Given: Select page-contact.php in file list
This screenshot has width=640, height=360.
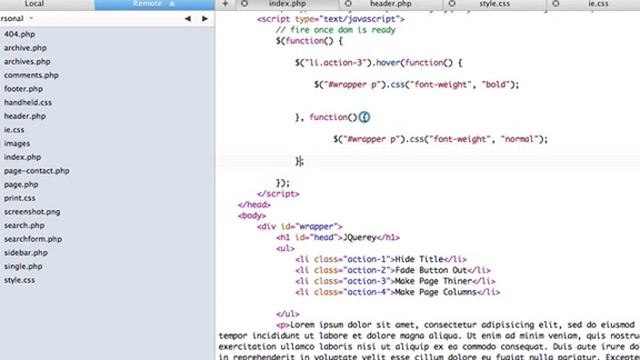Looking at the screenshot, I should [x=37, y=171].
